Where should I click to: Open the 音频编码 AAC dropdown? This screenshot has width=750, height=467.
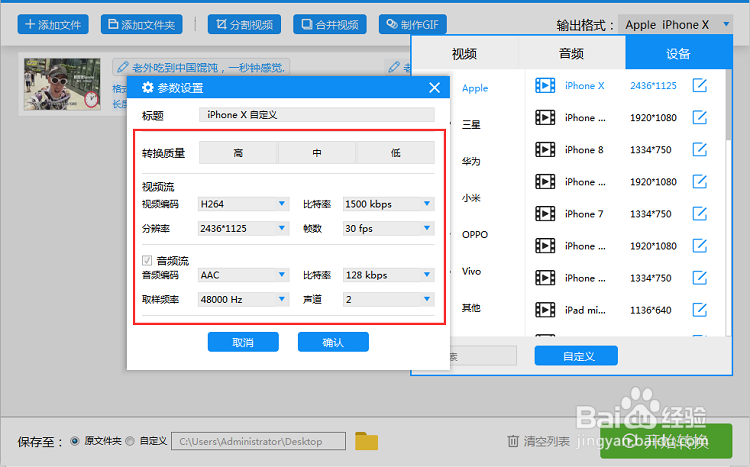[x=243, y=275]
